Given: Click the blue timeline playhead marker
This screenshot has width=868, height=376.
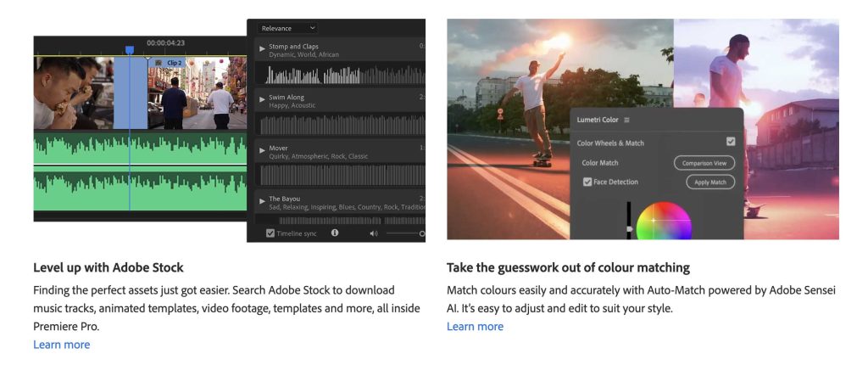Looking at the screenshot, I should point(130,50).
